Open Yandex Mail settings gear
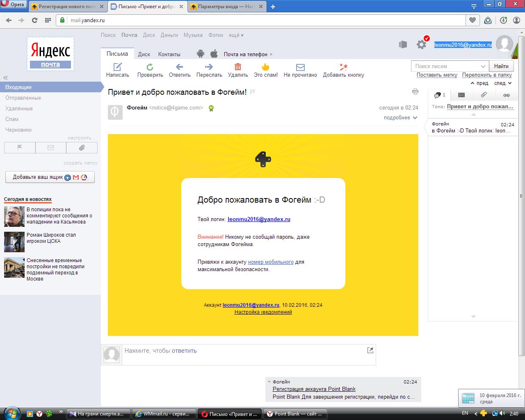This screenshot has height=420, width=525. (x=421, y=45)
